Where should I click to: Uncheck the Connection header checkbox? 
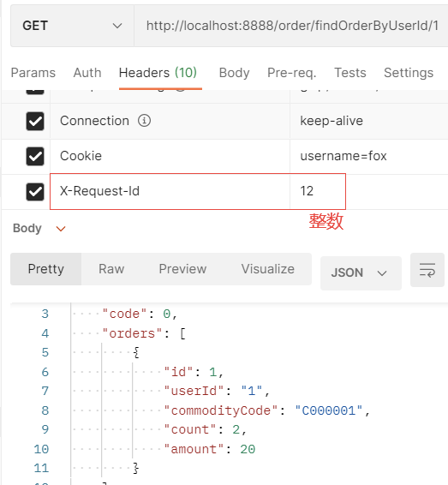click(35, 122)
